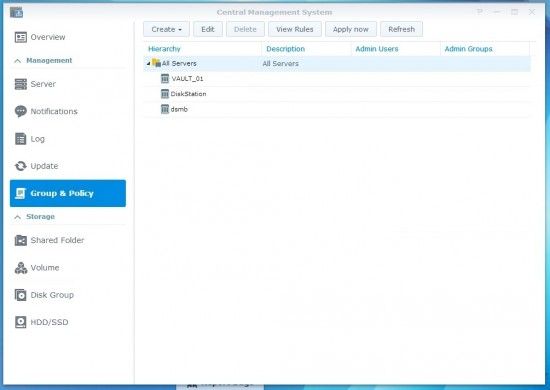Select Group & Policy in sidebar
The width and height of the screenshot is (550, 390).
[68, 193]
